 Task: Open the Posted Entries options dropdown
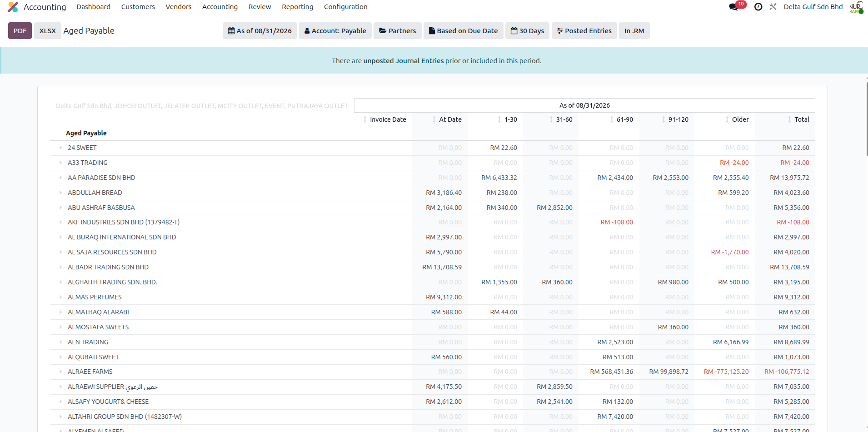tap(584, 31)
